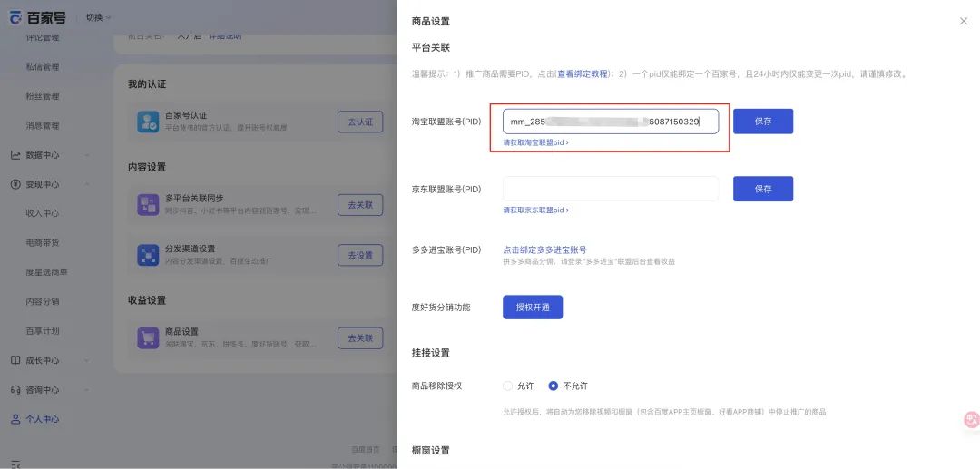Open the 查看绑定教程 link

click(583, 73)
